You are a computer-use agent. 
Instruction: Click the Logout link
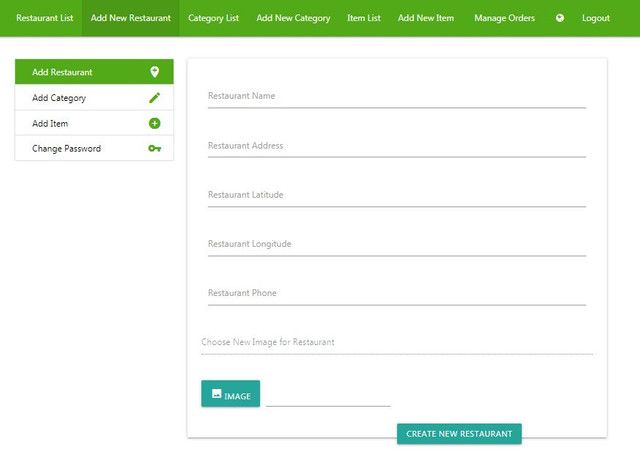596,18
